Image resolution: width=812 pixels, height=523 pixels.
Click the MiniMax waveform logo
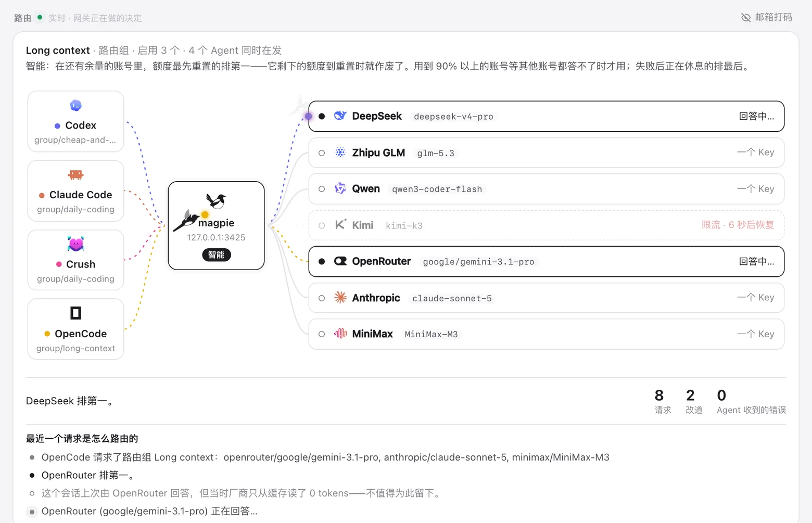[340, 334]
